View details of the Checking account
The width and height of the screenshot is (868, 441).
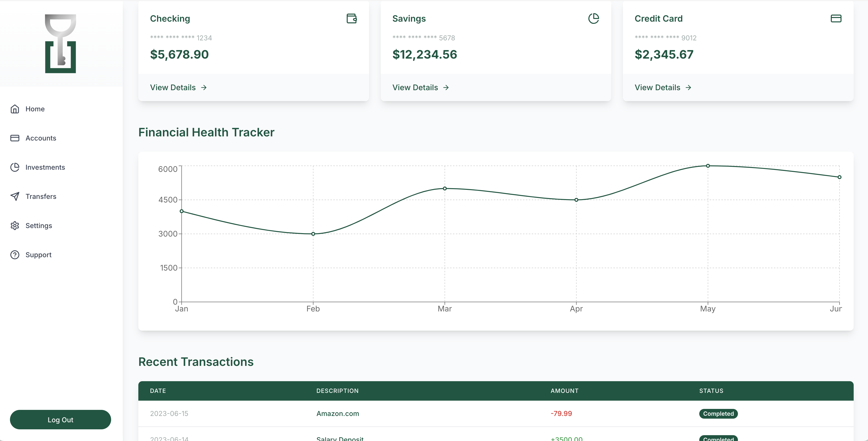pyautogui.click(x=178, y=87)
